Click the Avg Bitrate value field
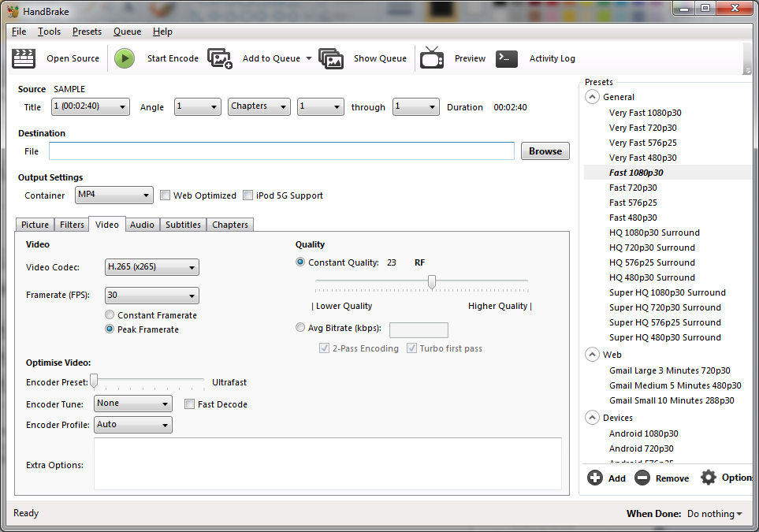 (x=419, y=330)
